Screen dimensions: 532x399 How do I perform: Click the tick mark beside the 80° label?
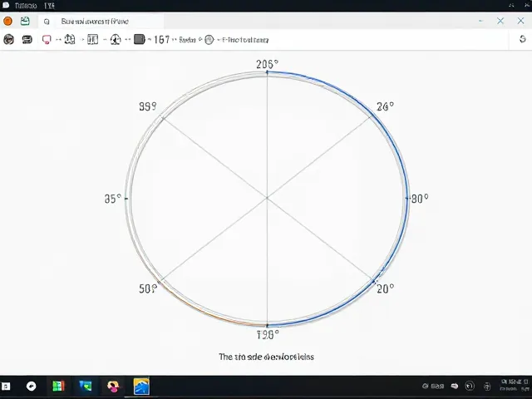point(407,198)
